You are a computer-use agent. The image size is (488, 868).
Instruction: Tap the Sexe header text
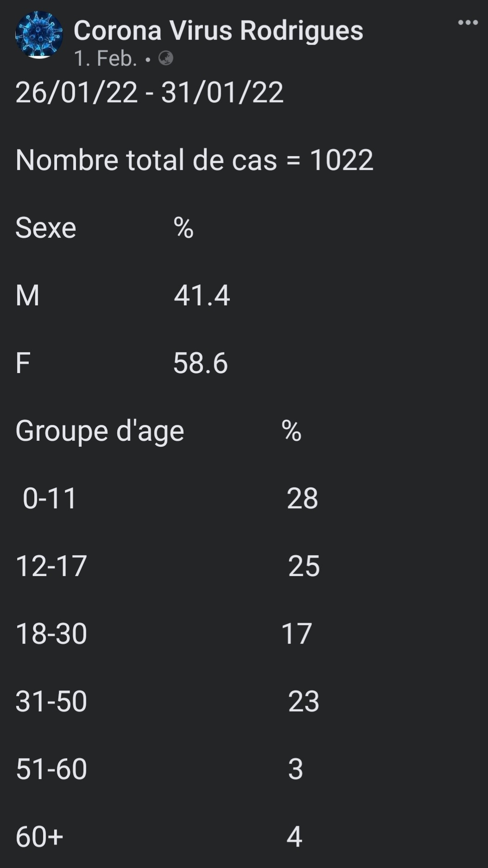[46, 228]
